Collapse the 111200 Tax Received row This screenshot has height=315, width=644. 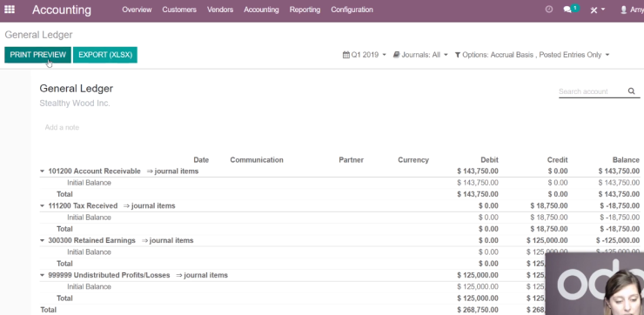click(42, 205)
